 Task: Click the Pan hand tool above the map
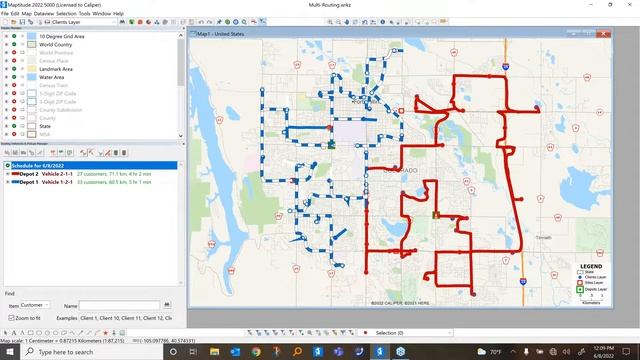click(x=347, y=22)
